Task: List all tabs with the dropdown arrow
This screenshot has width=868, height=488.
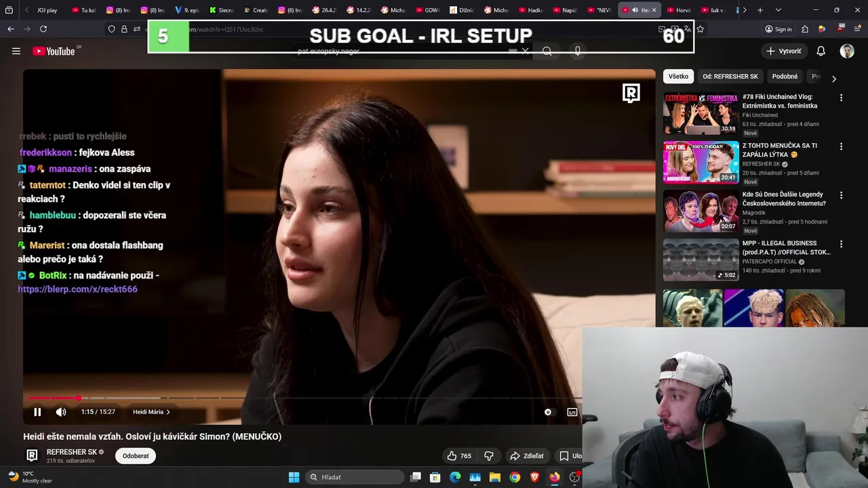Action: tap(778, 10)
